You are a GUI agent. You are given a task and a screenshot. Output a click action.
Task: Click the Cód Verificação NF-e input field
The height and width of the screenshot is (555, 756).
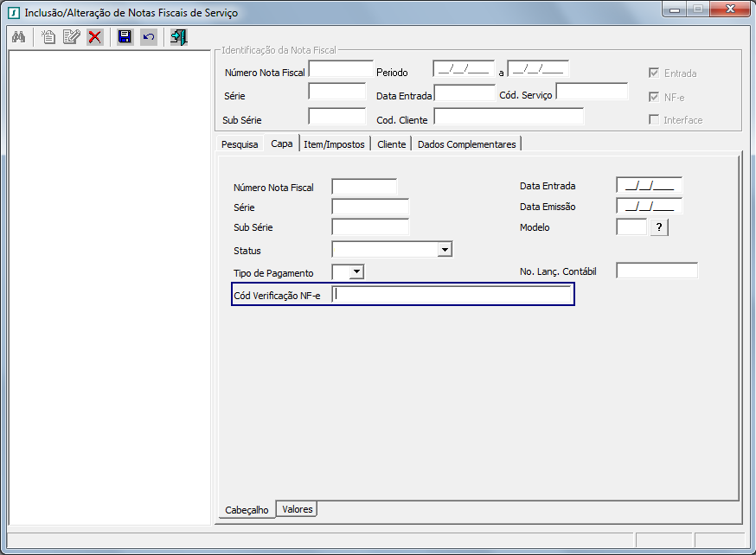(452, 295)
